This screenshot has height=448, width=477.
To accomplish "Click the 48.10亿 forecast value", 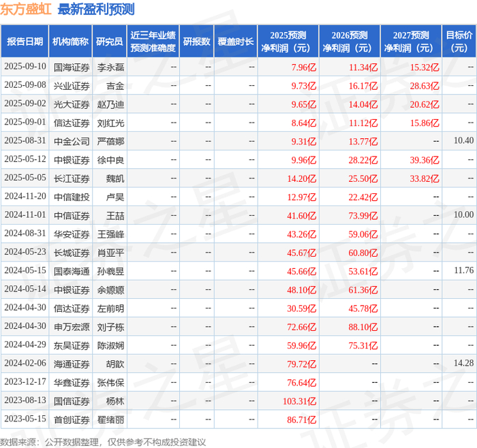I will coord(301,289).
